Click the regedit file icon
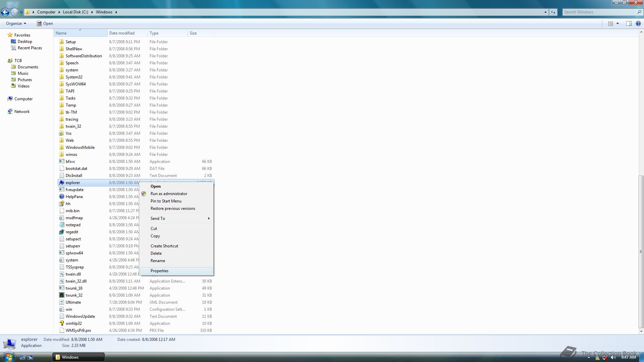This screenshot has height=362, width=644. pos(61,232)
